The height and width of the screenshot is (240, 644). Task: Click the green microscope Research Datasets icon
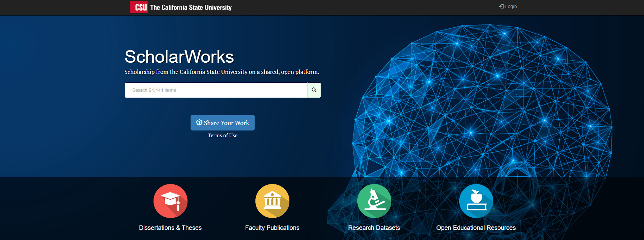point(374,201)
